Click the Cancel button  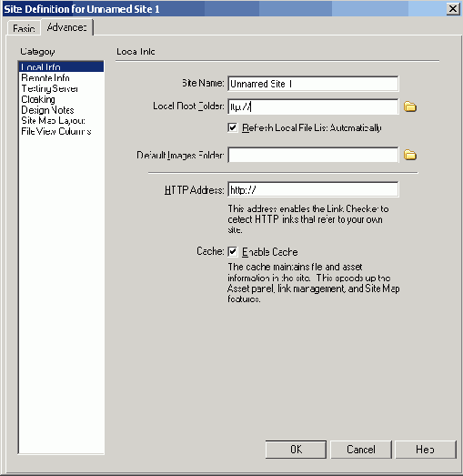coord(361,450)
